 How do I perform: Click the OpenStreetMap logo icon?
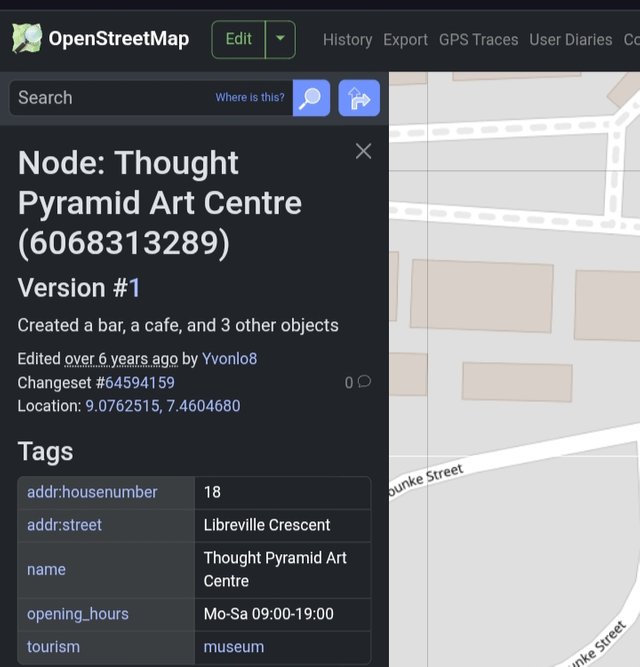tap(27, 38)
